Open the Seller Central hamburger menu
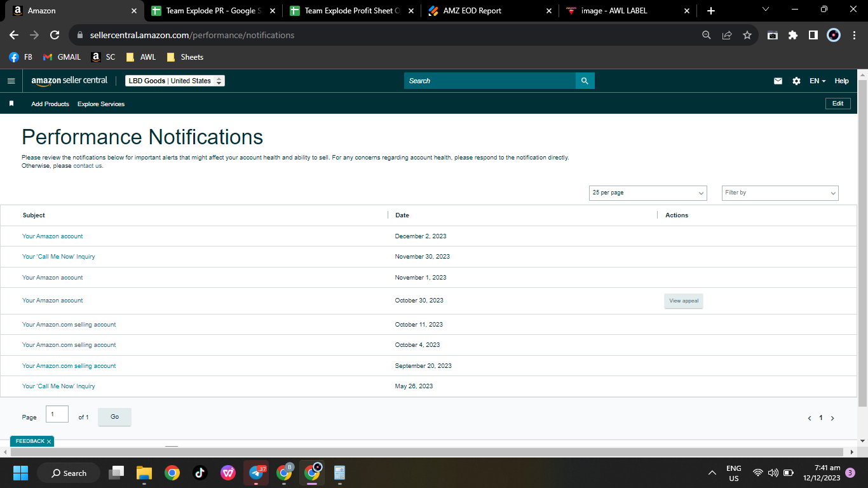This screenshot has width=868, height=488. (x=11, y=81)
